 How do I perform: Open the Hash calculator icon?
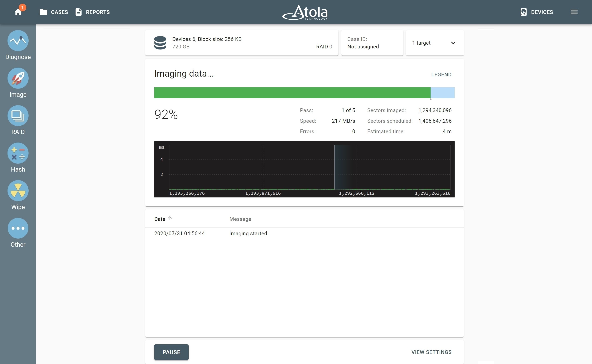[18, 153]
